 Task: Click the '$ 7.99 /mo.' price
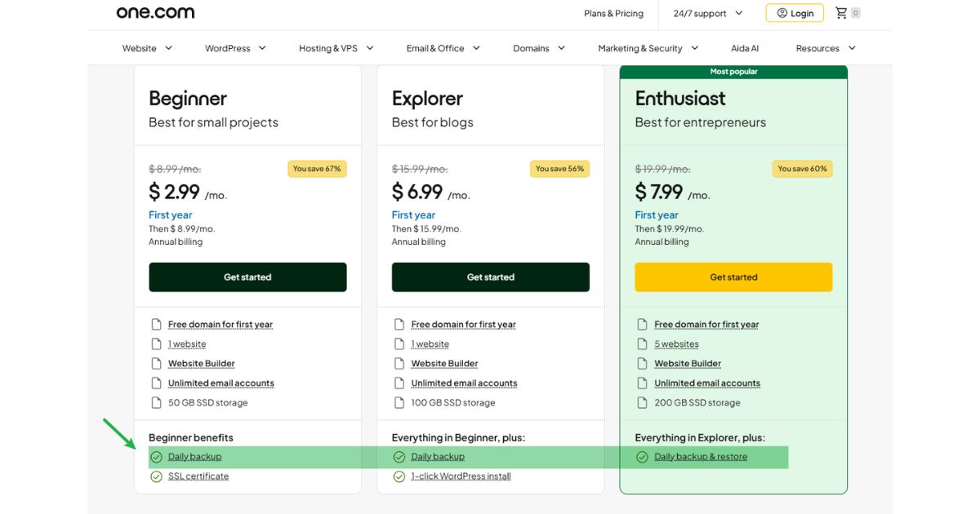coord(673,193)
